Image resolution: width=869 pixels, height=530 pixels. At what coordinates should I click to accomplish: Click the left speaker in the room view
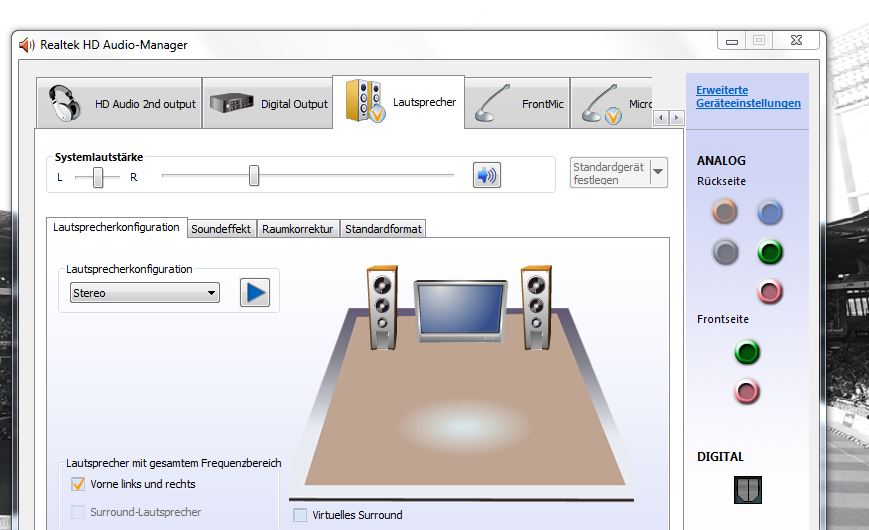click(x=382, y=308)
